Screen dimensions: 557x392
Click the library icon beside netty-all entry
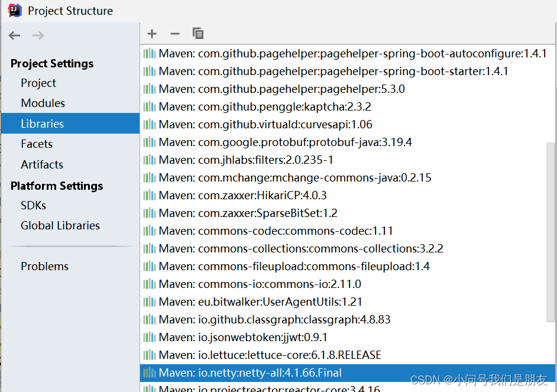(x=150, y=372)
